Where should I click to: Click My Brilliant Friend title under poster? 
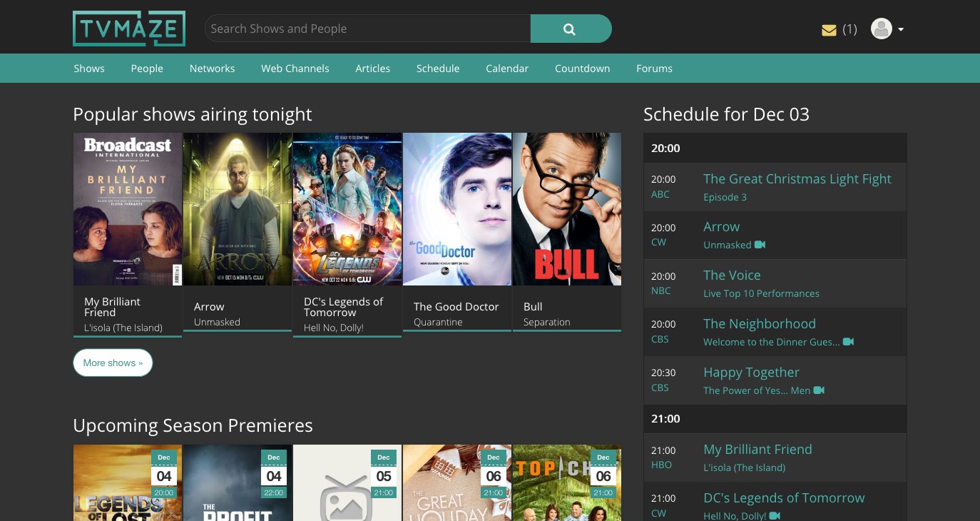click(x=112, y=307)
